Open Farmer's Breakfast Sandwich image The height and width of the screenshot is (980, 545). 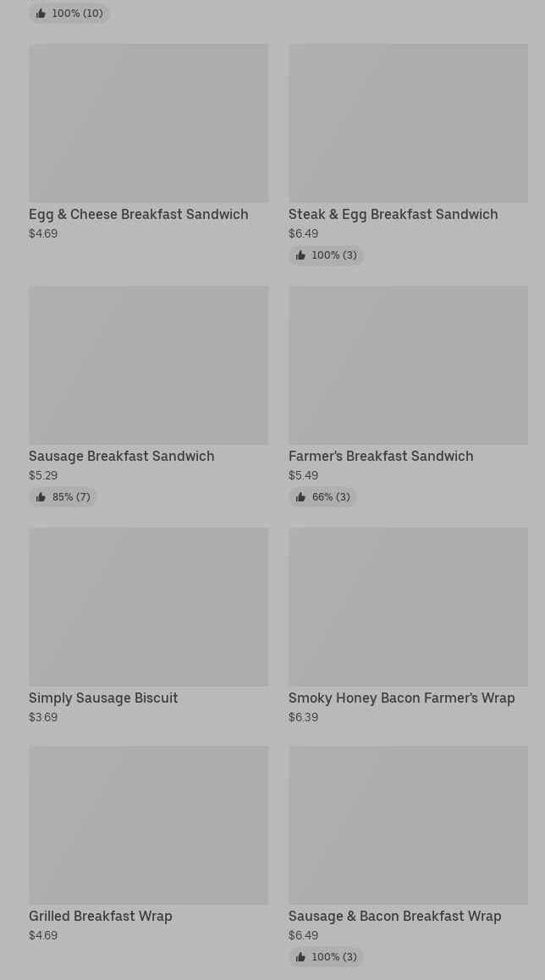coord(408,365)
